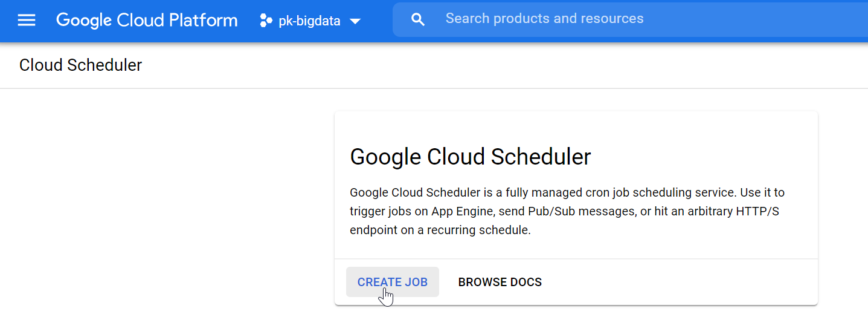Click the word Google in header logo
The width and height of the screenshot is (868, 317).
click(x=85, y=21)
